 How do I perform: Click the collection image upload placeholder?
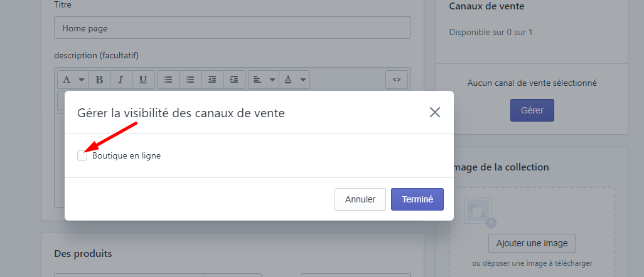pos(481,212)
